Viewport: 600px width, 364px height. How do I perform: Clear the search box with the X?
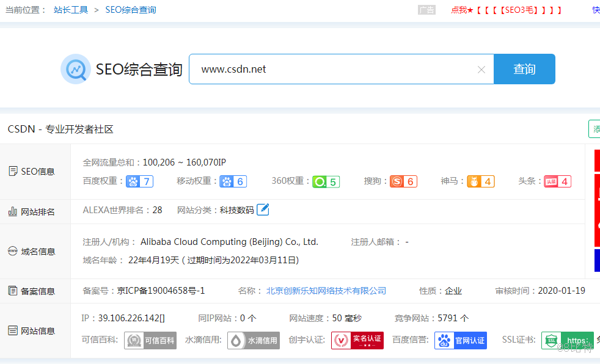pyautogui.click(x=481, y=69)
